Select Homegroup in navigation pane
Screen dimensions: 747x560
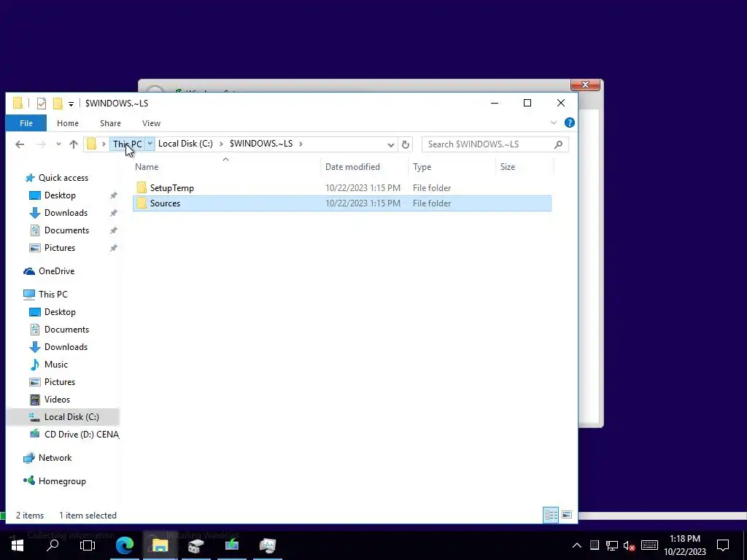[62, 481]
